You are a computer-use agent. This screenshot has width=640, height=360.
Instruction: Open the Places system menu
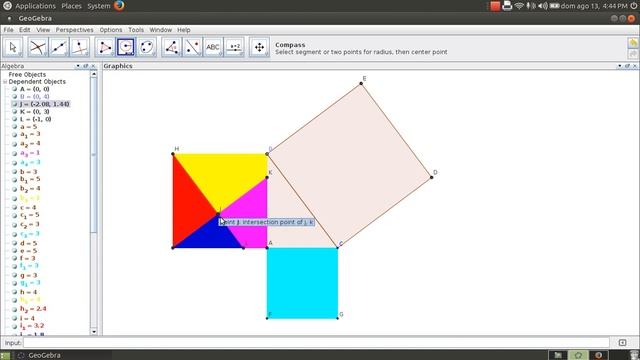71,6
